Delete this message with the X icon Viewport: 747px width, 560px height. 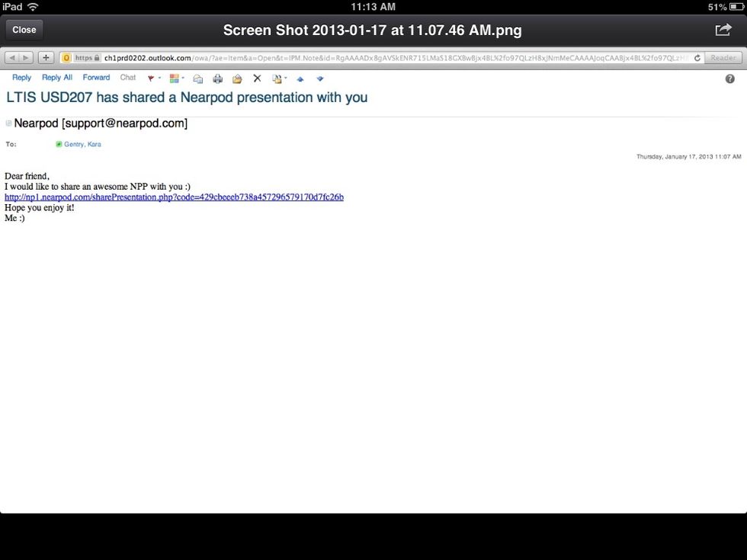(256, 78)
